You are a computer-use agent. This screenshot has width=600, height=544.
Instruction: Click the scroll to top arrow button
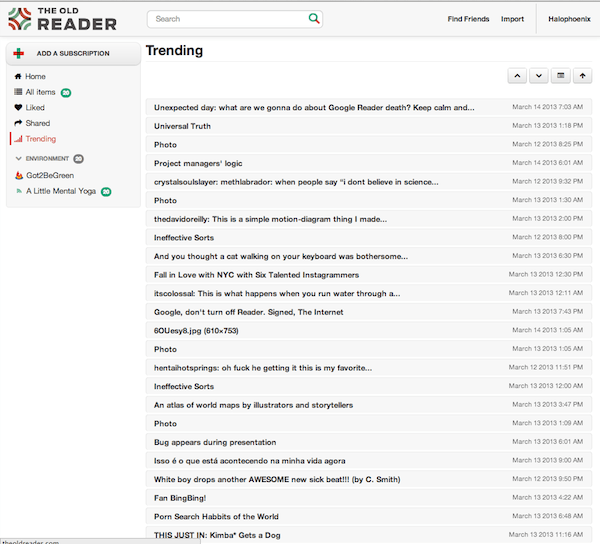tap(582, 76)
